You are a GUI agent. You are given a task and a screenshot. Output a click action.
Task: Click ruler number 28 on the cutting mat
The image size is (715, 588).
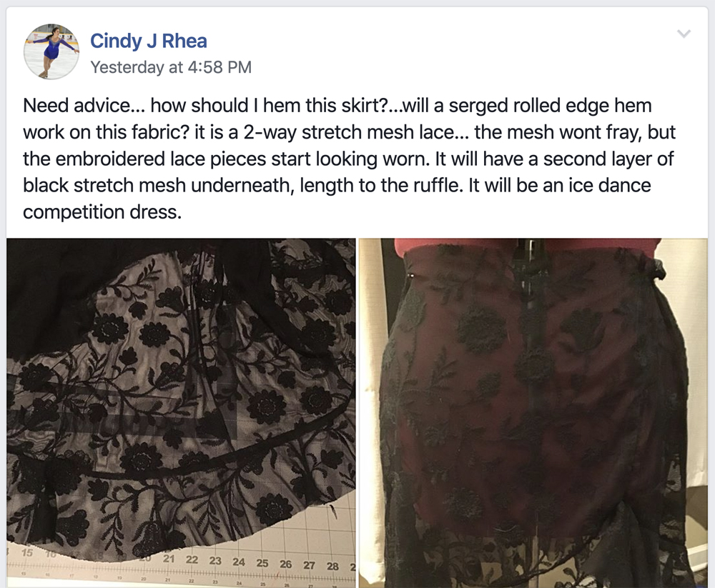[333, 566]
